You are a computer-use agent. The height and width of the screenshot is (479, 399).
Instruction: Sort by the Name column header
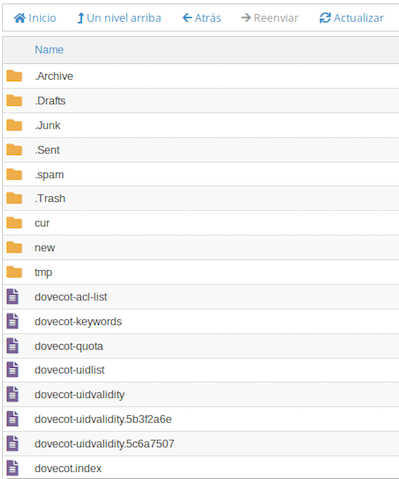click(49, 50)
